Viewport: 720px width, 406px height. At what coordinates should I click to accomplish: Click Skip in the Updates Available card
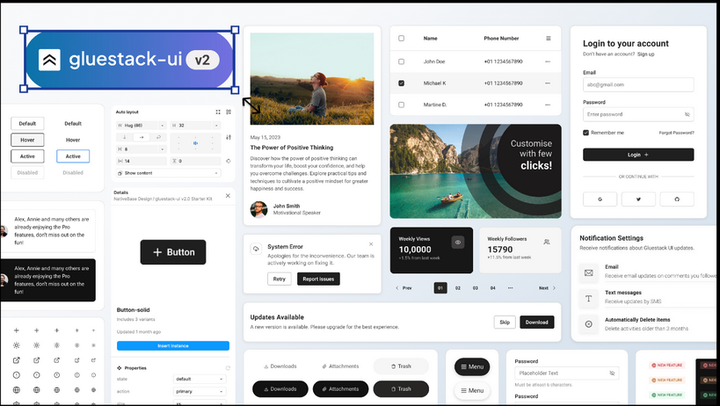coord(505,322)
